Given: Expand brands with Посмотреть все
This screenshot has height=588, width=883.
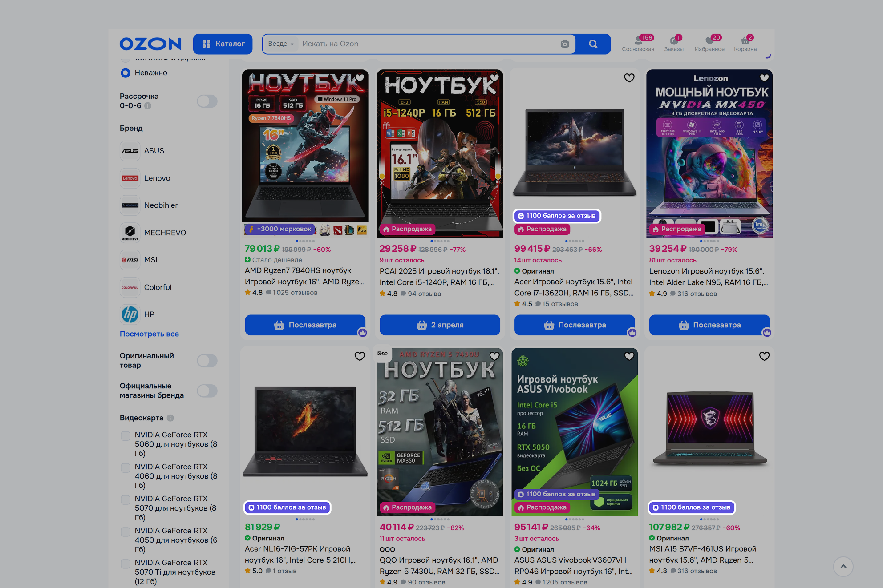Looking at the screenshot, I should tap(149, 334).
